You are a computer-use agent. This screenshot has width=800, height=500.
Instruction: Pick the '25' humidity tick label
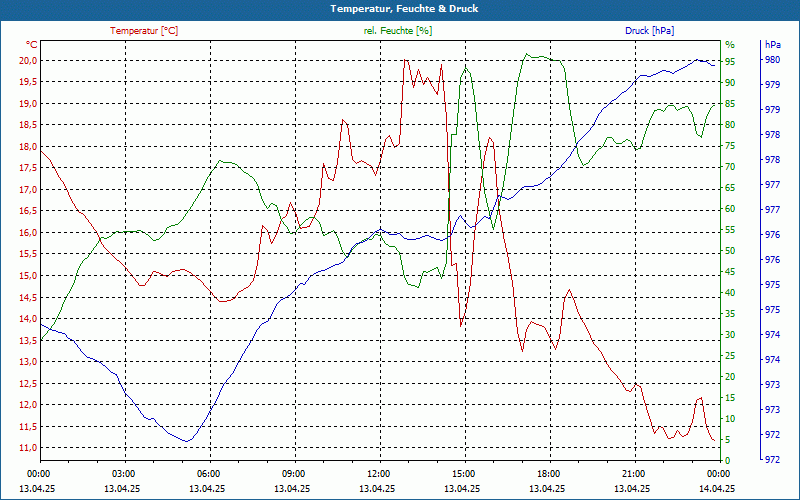point(730,356)
